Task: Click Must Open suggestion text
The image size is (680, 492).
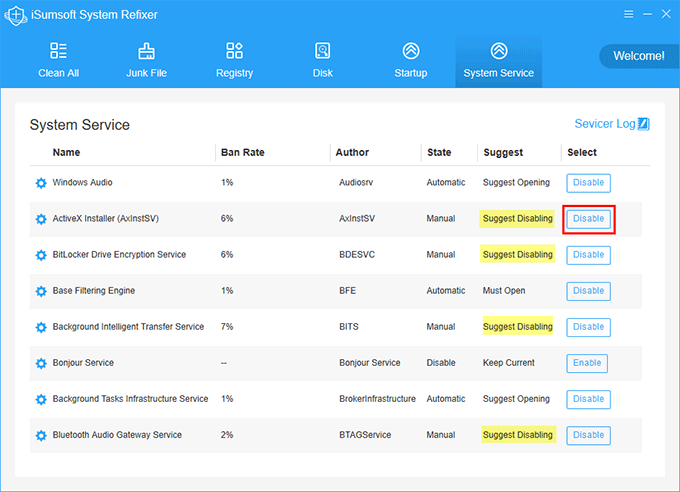Action: (504, 291)
